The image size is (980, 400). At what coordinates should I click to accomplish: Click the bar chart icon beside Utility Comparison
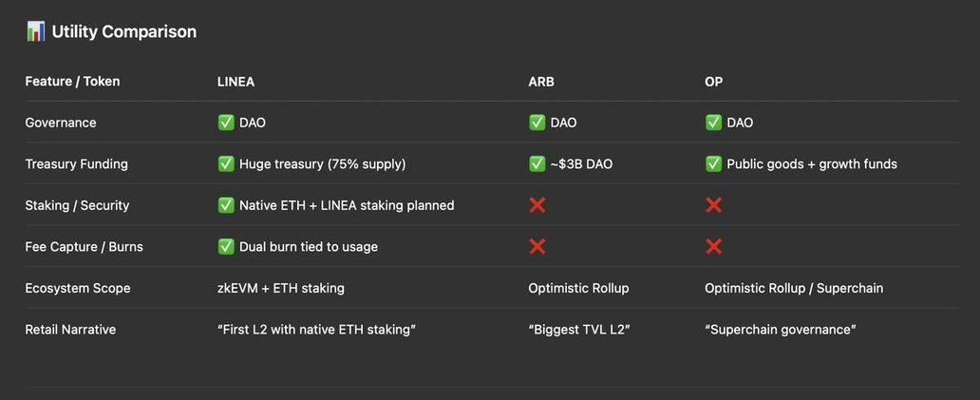tap(36, 31)
